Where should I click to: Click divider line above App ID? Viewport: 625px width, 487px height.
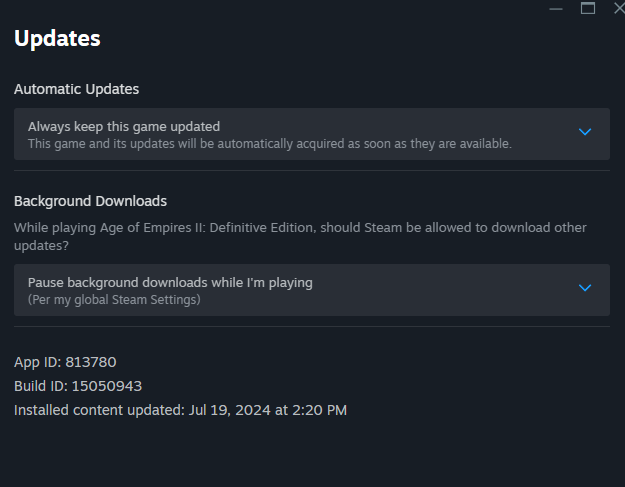point(311,326)
